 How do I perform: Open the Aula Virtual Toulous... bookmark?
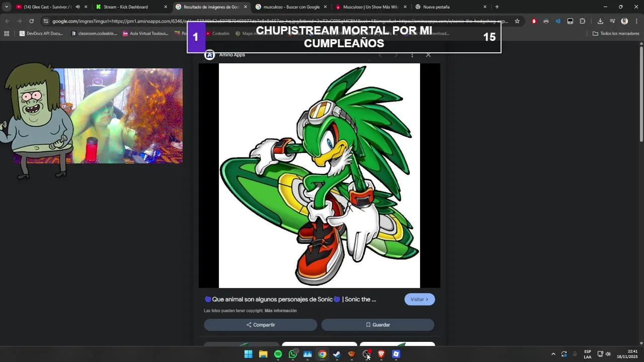[145, 34]
